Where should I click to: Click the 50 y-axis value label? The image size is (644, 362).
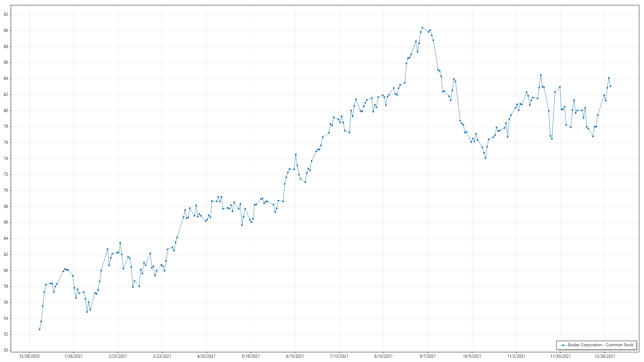pyautogui.click(x=6, y=350)
